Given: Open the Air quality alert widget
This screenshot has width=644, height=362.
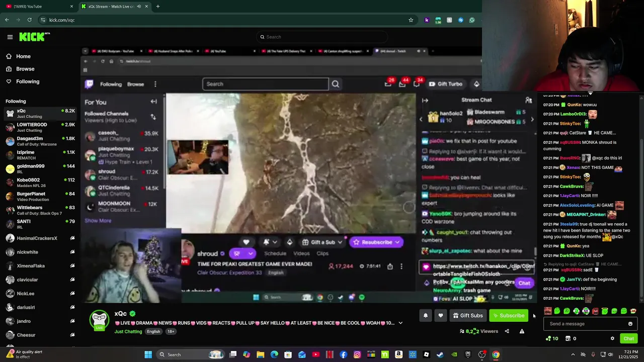Looking at the screenshot, I should click(24, 354).
